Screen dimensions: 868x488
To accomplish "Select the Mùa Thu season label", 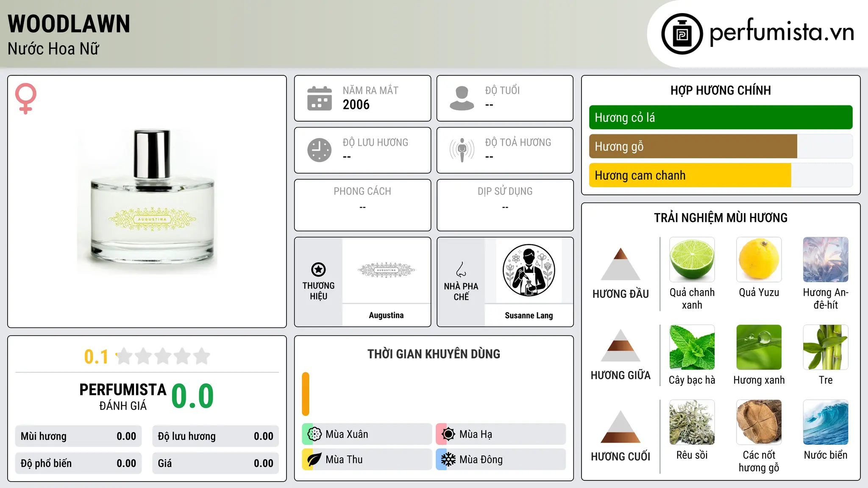I will tap(344, 460).
